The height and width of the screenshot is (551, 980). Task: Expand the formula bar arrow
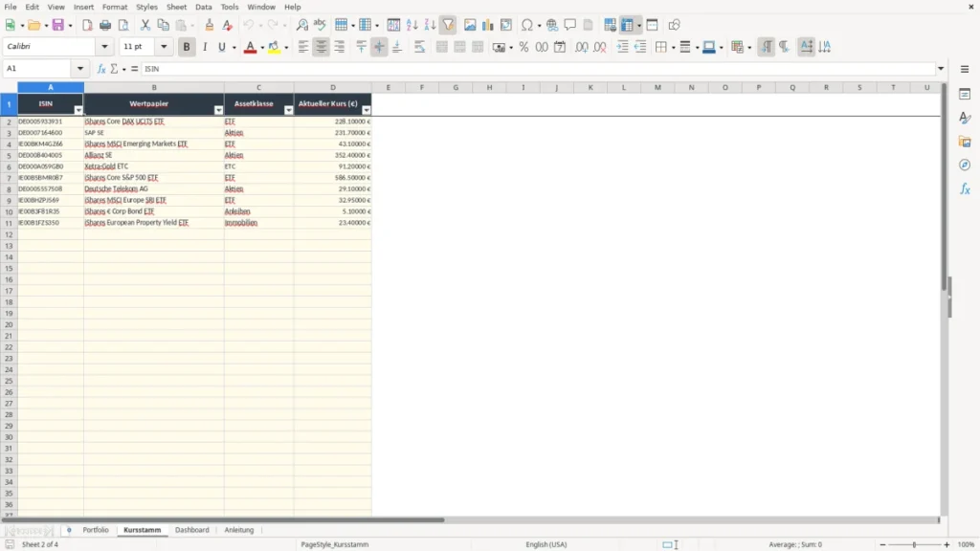click(941, 69)
